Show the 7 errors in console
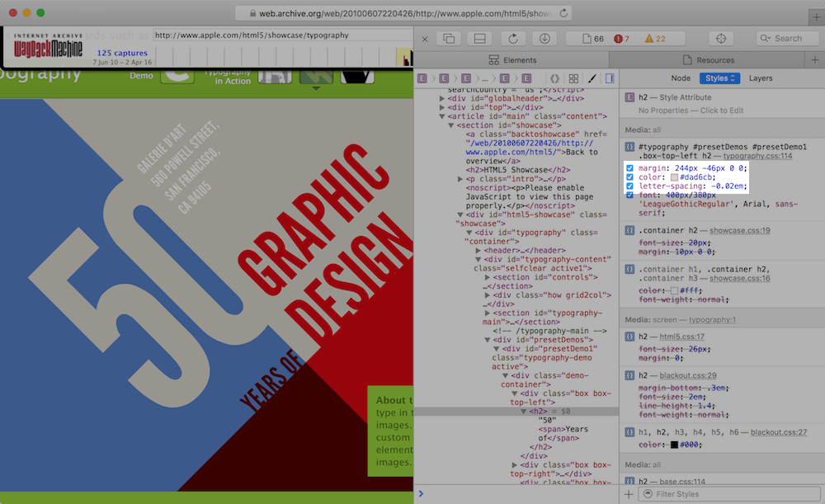Image resolution: width=825 pixels, height=504 pixels. [621, 39]
